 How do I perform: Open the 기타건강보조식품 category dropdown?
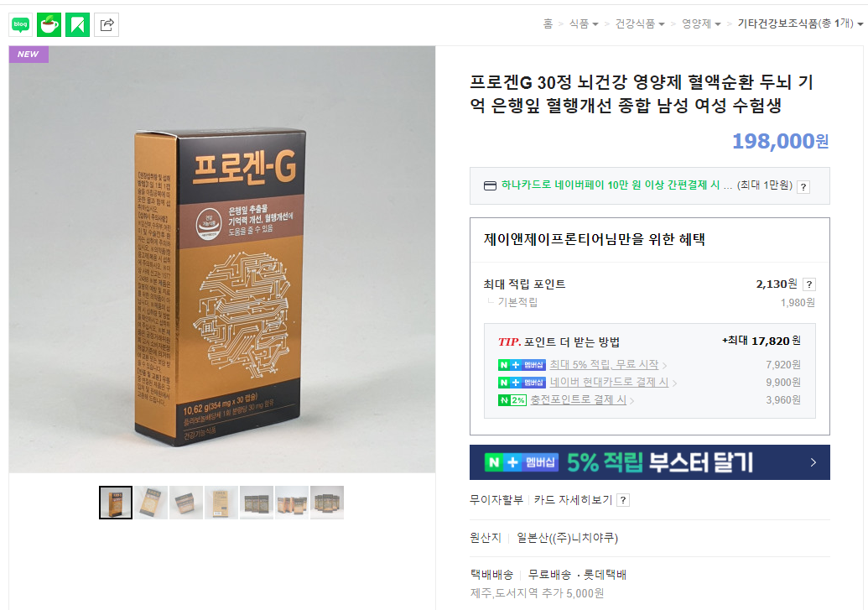(800, 23)
